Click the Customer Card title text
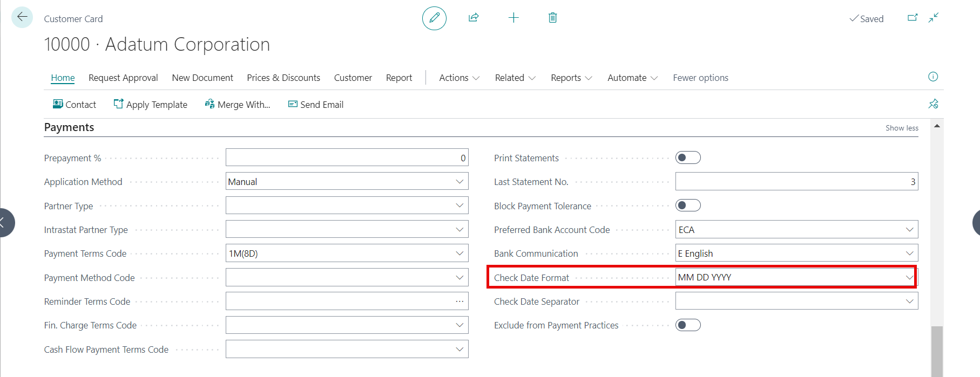 [x=73, y=19]
